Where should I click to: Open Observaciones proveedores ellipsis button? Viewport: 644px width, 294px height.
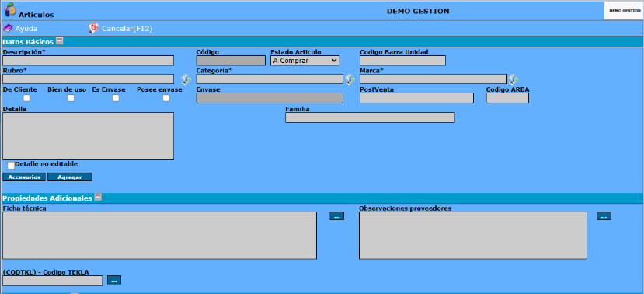[604, 216]
